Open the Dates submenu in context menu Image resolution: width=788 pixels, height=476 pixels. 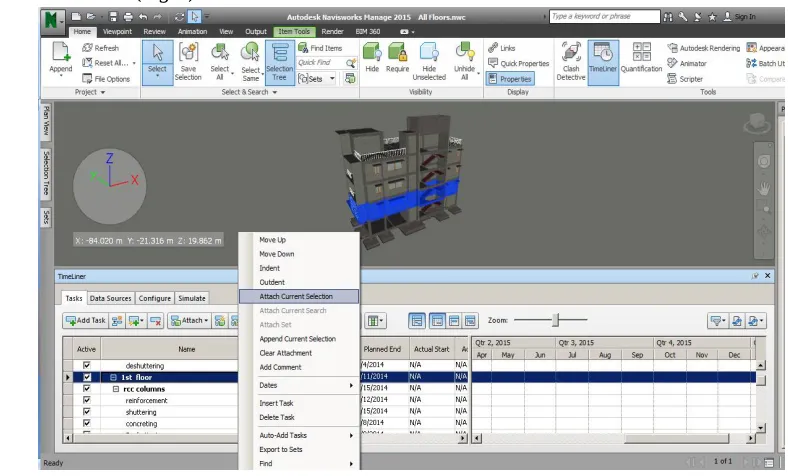click(x=300, y=385)
